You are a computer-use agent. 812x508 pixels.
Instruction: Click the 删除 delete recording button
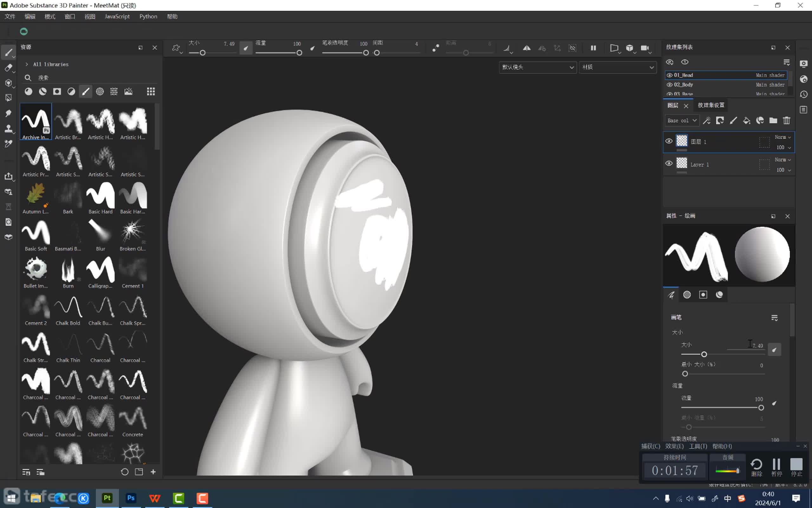pyautogui.click(x=756, y=468)
